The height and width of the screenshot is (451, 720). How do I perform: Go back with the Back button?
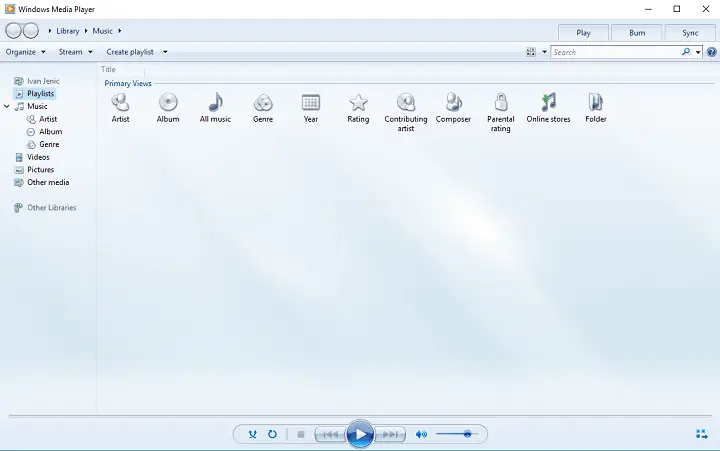(13, 31)
